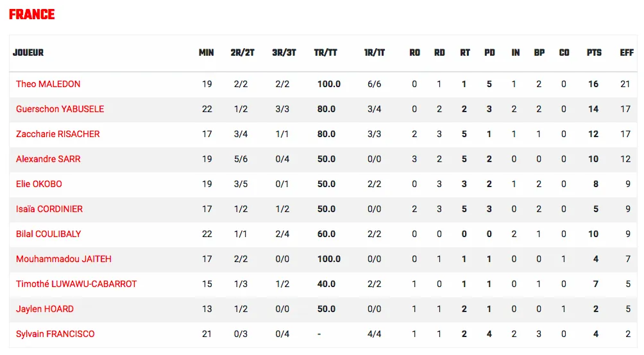Open Theo MALEDON player link
The image size is (644, 355).
(x=48, y=84)
